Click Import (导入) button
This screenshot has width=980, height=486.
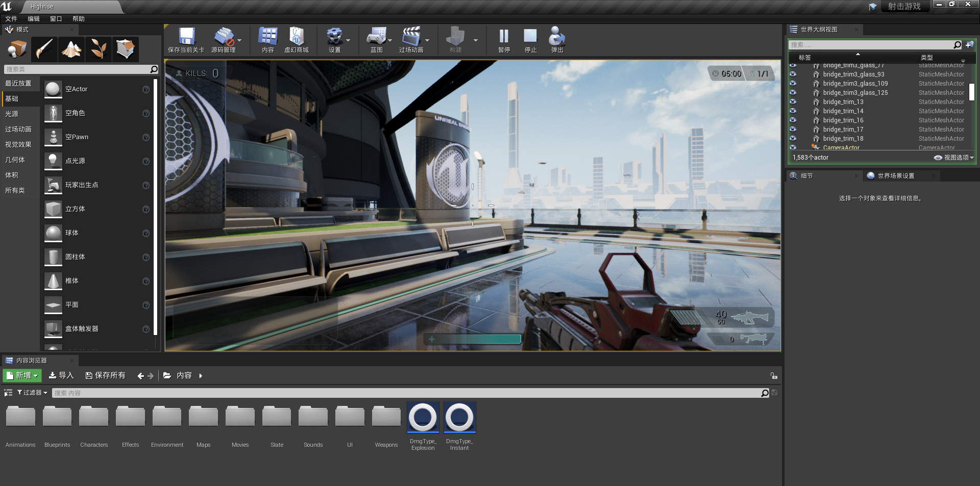coord(61,375)
